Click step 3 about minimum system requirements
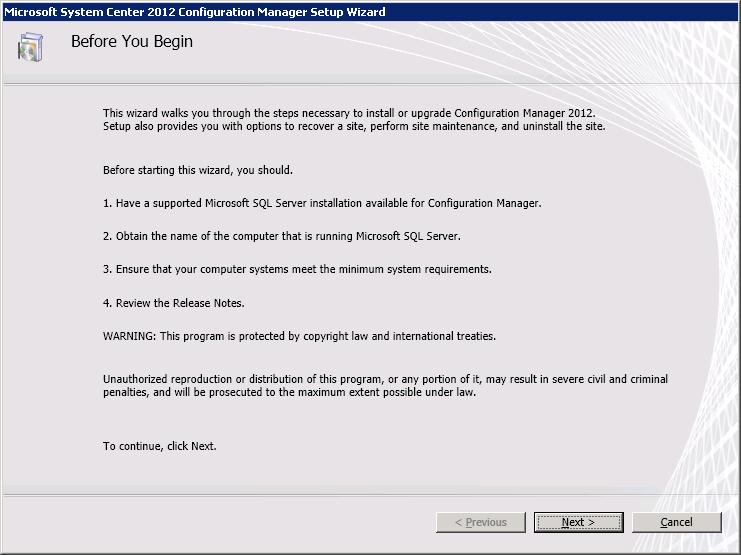Viewport: 741px width, 555px height. (x=297, y=269)
